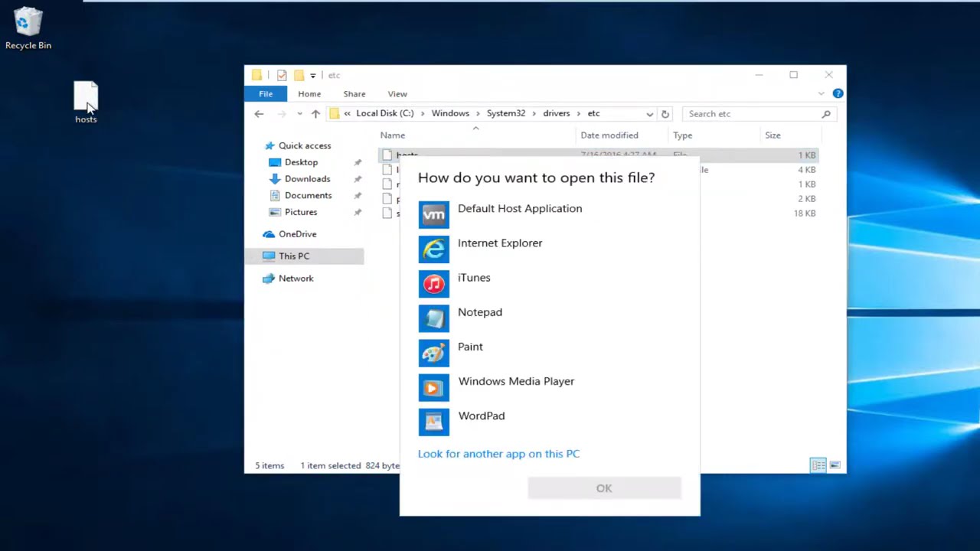Select the hosts file on desktop

coord(86,103)
